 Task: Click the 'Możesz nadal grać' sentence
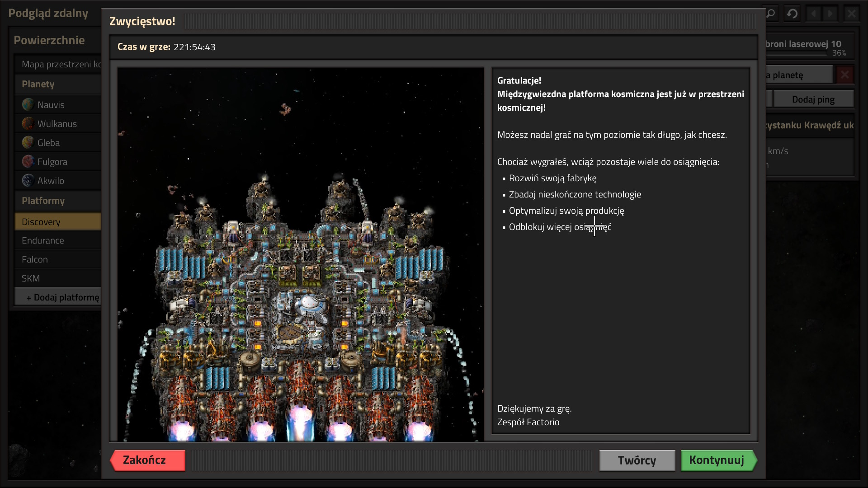click(612, 135)
